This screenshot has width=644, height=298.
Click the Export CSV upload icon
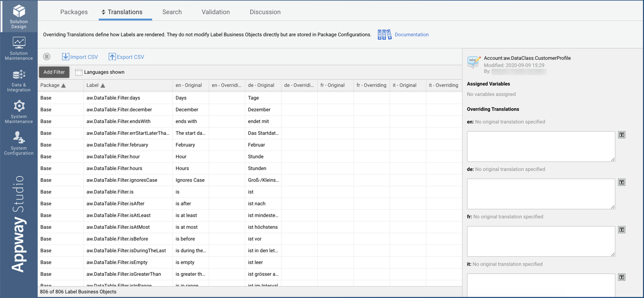point(112,57)
